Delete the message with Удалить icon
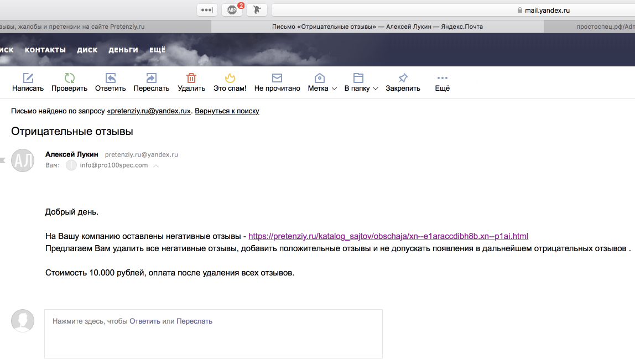The width and height of the screenshot is (635, 364). tap(191, 78)
